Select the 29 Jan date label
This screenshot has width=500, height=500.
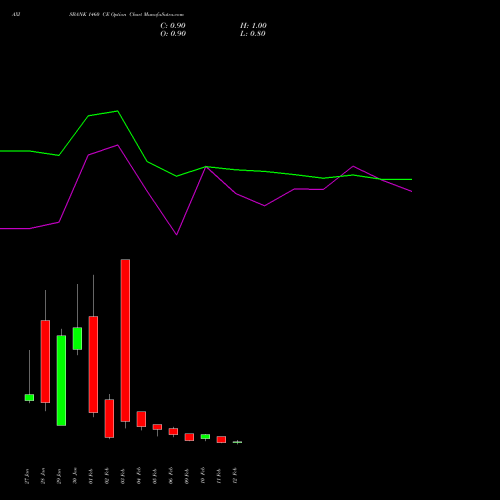[x=59, y=476]
